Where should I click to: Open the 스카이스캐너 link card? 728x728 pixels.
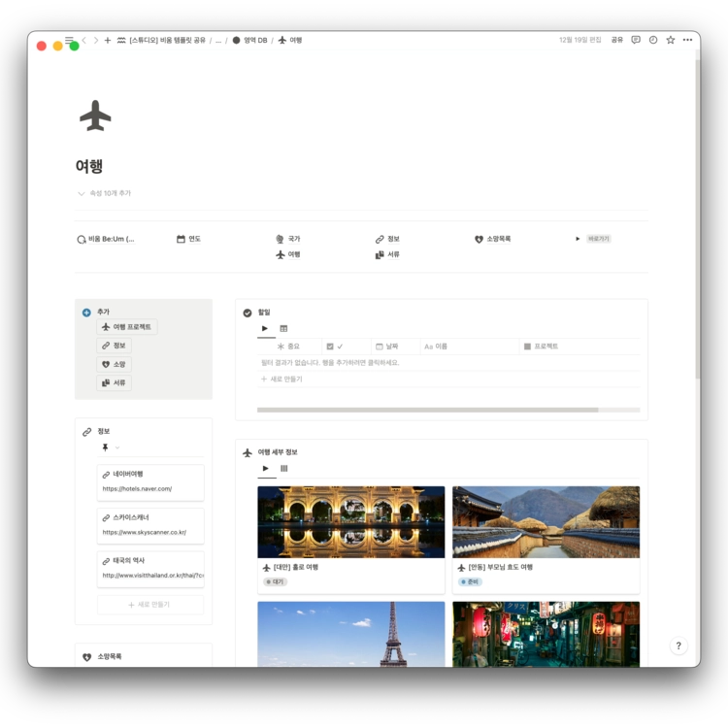[150, 525]
